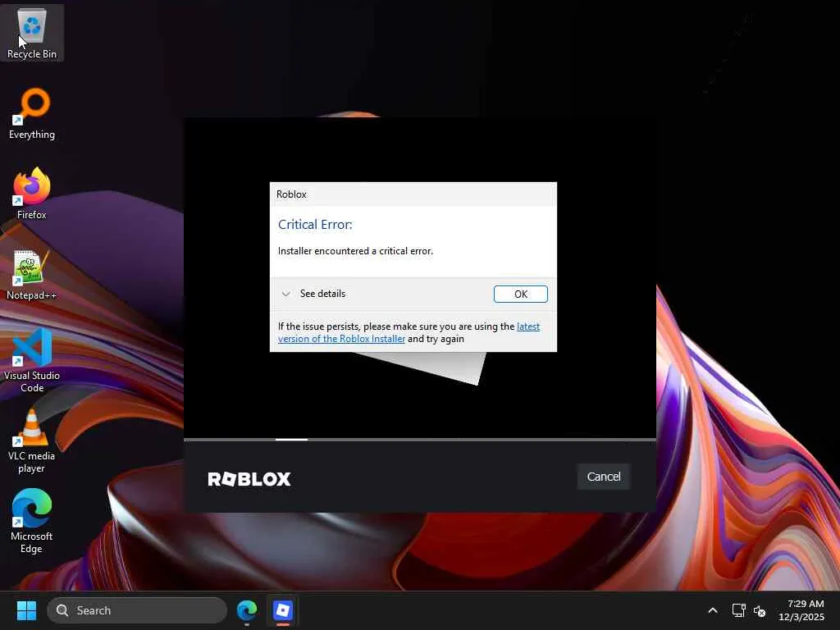Open the Firefox desktop shortcut
840x630 pixels.
[32, 194]
